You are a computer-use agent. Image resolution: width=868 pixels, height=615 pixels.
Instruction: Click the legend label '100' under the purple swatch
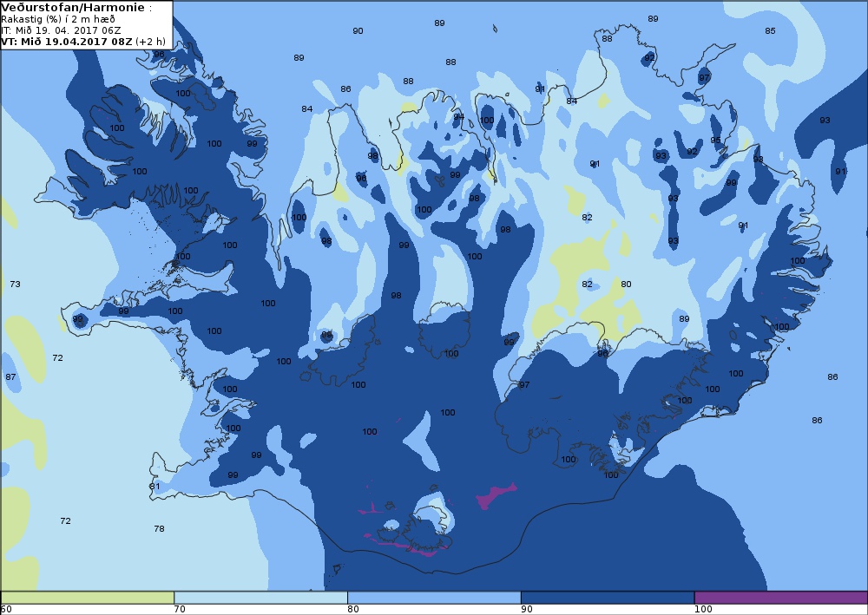(x=703, y=610)
